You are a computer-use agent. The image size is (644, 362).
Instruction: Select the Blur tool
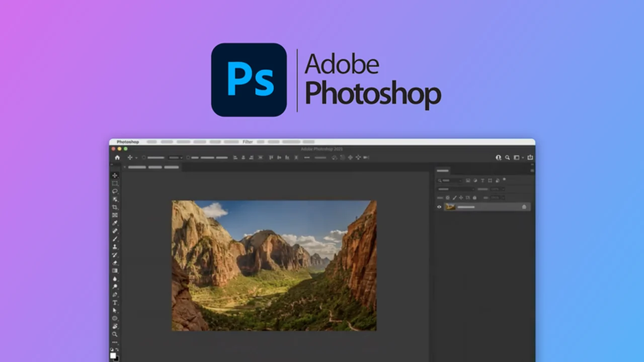click(x=115, y=279)
